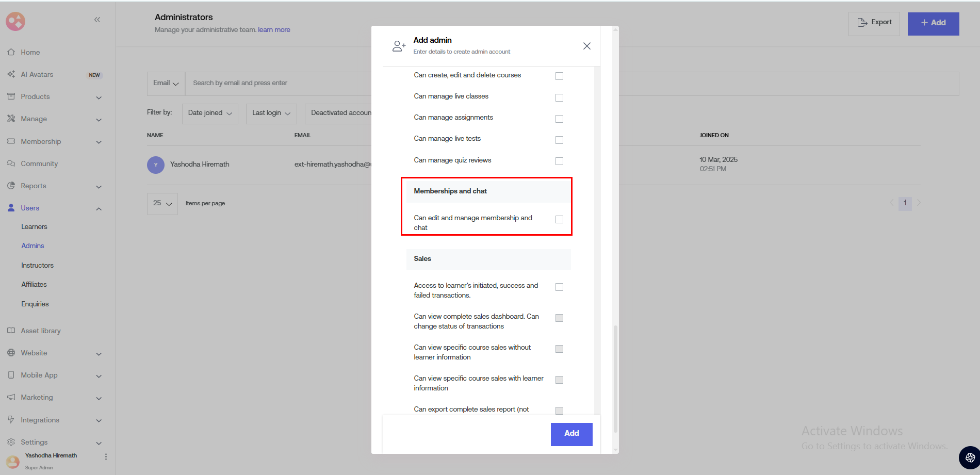Click the support chat icon at bottom right
The image size is (980, 475).
pos(969,457)
